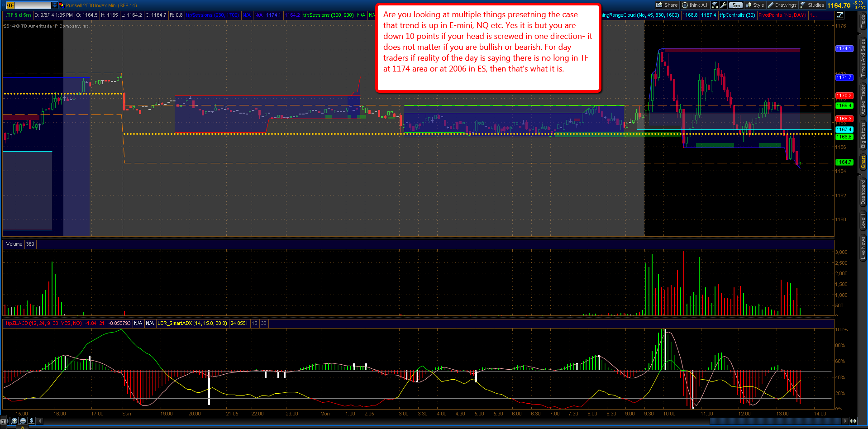868x429 pixels.
Task: Open the 5m timeframe selector
Action: coord(736,5)
